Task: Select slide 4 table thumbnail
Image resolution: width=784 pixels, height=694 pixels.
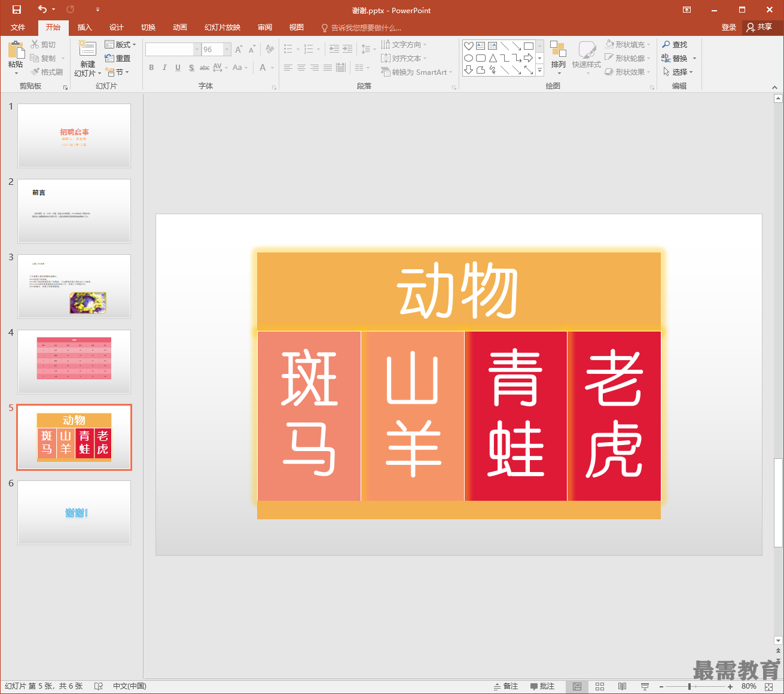Action: (x=74, y=362)
